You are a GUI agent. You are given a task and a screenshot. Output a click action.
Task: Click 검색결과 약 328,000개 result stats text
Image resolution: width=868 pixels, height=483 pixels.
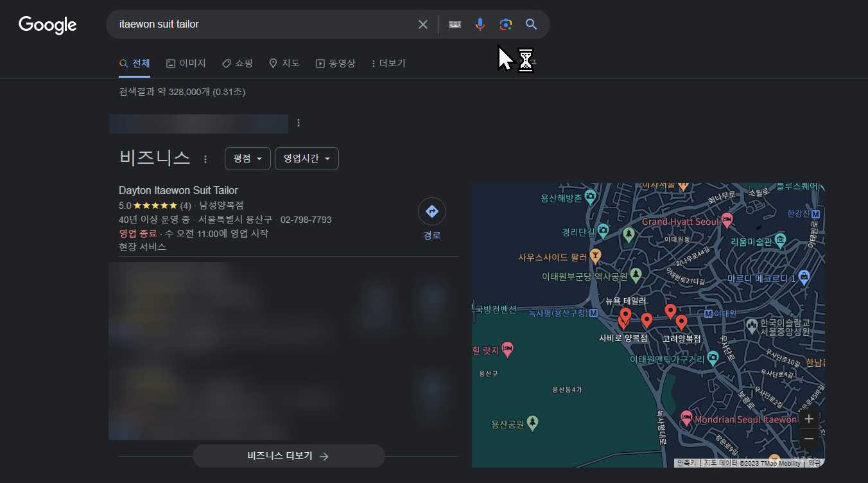click(182, 92)
